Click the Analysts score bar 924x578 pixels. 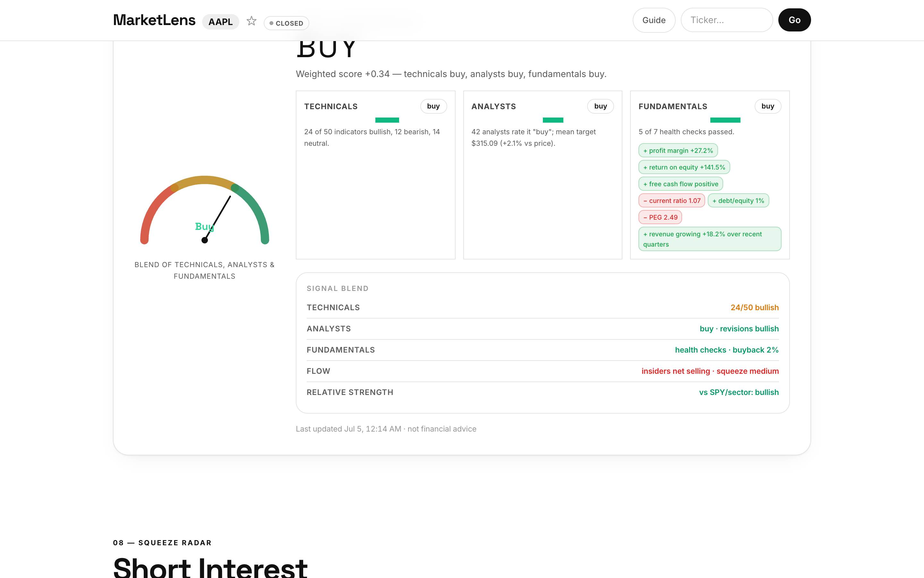553,120
